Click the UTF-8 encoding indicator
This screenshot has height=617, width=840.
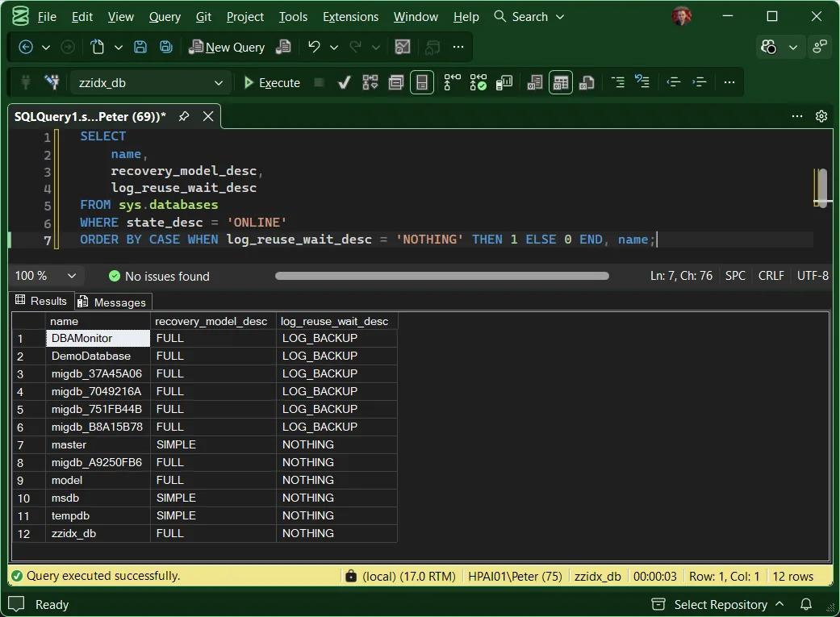click(813, 276)
